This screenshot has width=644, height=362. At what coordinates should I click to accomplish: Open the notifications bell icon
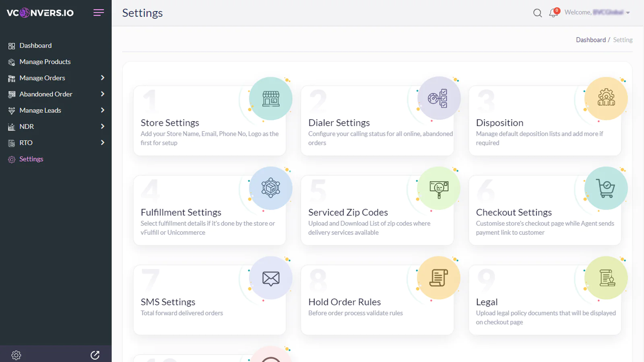(x=553, y=13)
